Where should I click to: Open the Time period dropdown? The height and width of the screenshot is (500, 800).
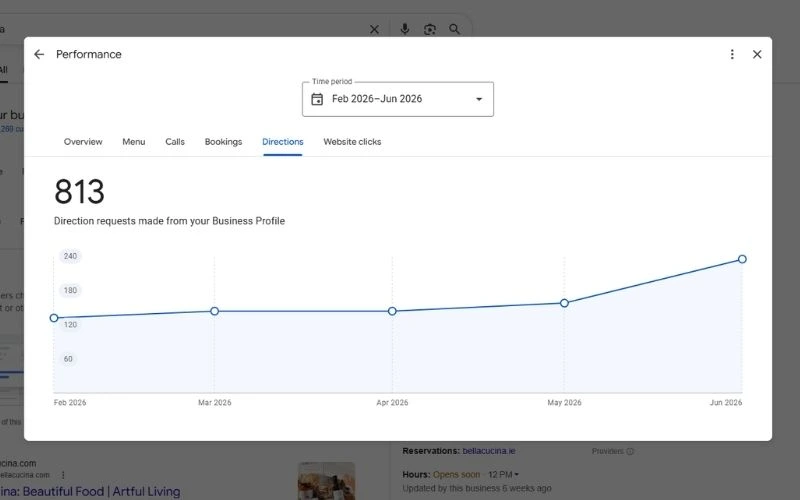(x=397, y=99)
